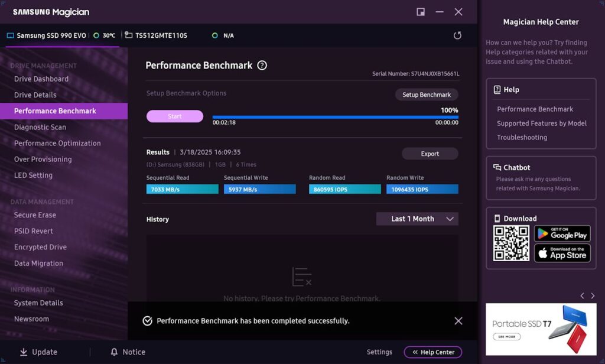This screenshot has width=605, height=364.
Task: Open the Portable SSD T7 banner
Action: click(x=541, y=329)
